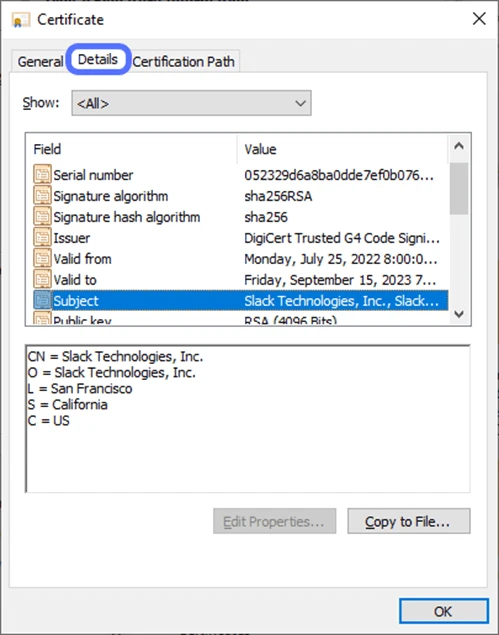Open the Certification Path tab

point(183,62)
